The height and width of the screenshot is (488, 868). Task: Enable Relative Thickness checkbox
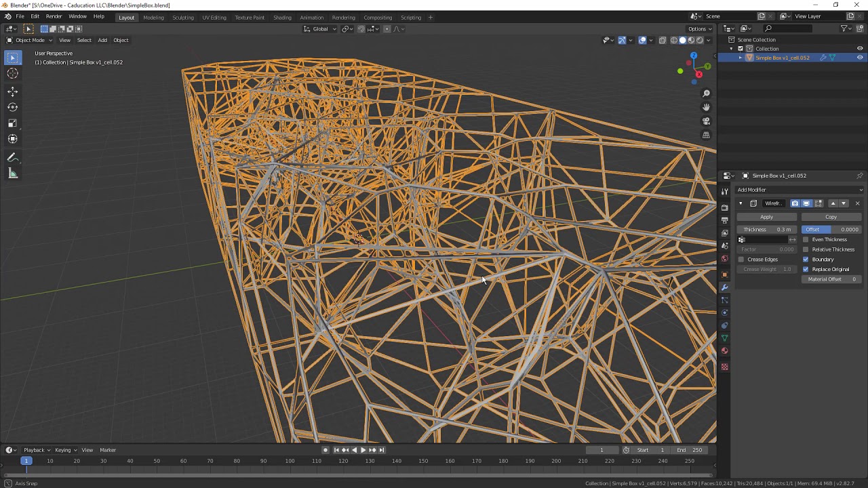[x=806, y=249]
